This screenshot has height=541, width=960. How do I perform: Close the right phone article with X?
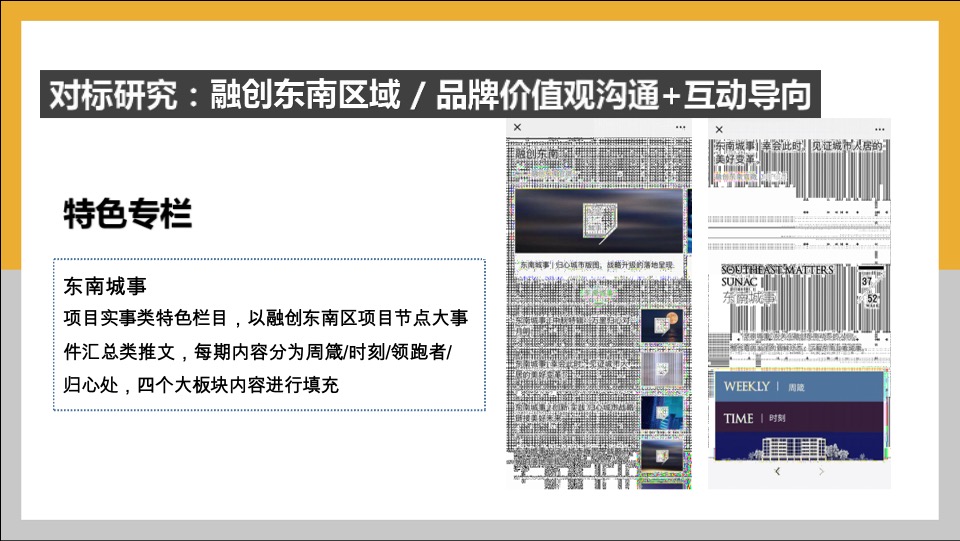point(719,130)
